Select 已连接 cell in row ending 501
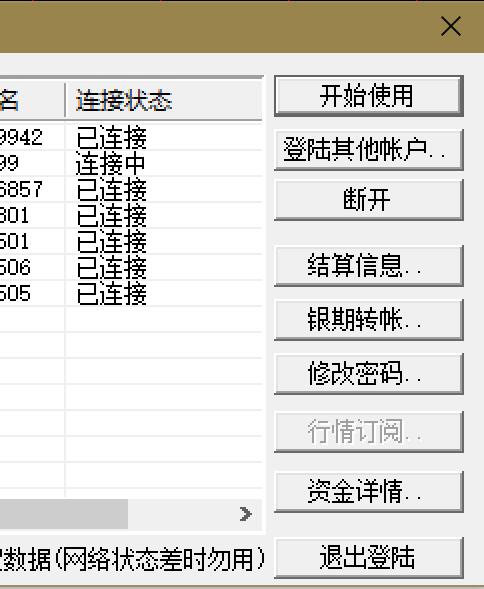484x589 pixels. point(112,241)
